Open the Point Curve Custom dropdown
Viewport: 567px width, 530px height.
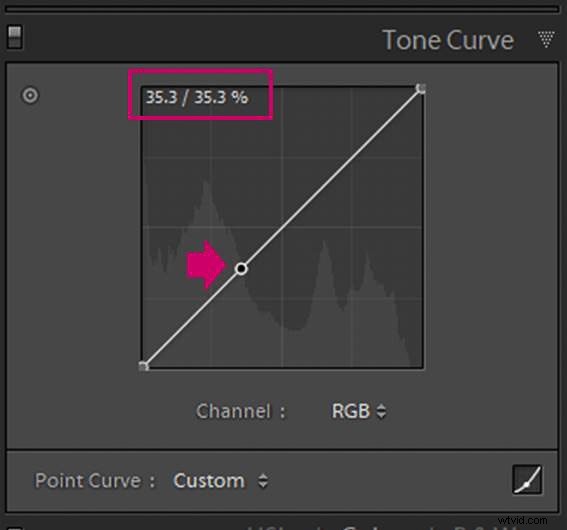221,481
